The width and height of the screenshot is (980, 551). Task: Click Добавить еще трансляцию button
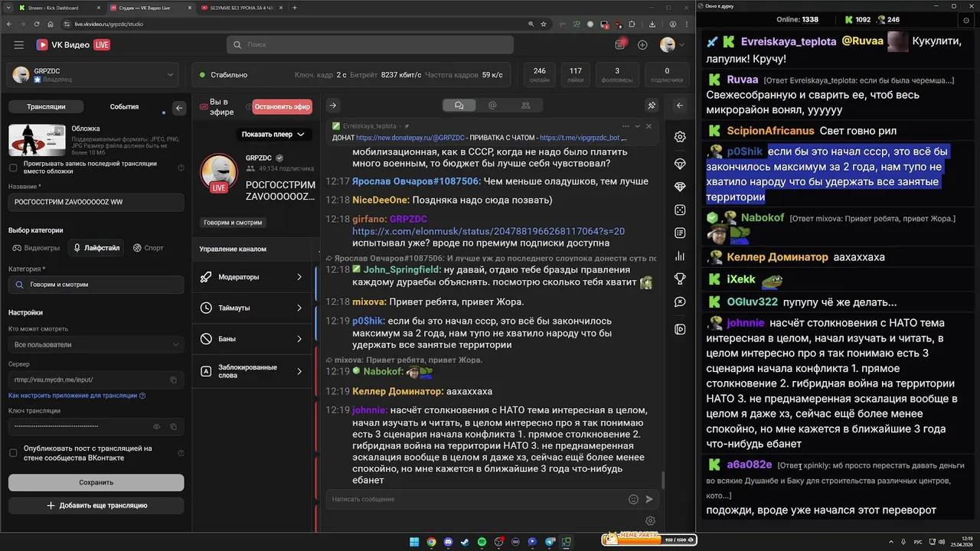(x=96, y=506)
